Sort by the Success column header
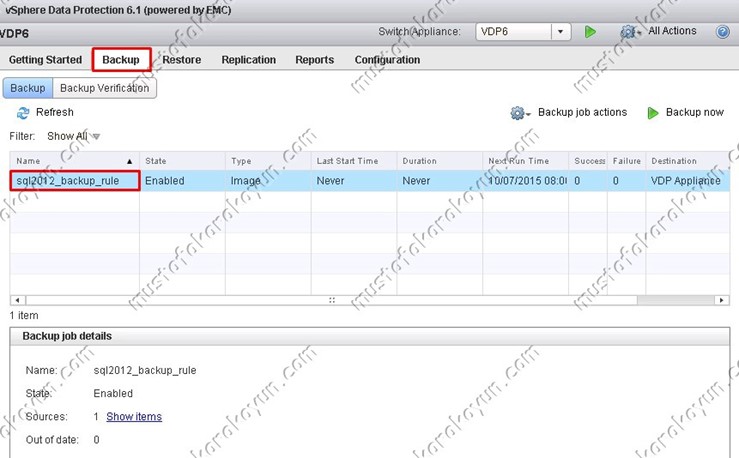 pos(588,161)
